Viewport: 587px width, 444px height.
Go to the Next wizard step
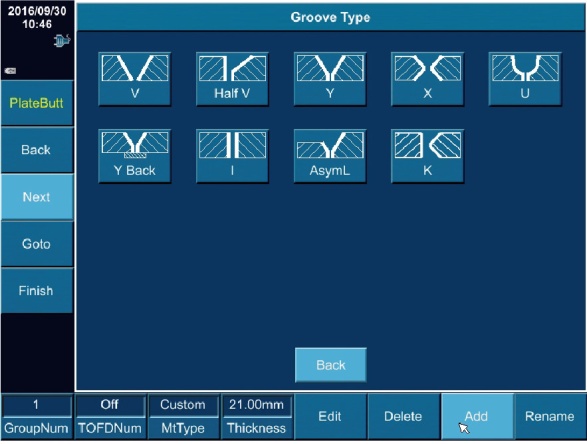37,197
